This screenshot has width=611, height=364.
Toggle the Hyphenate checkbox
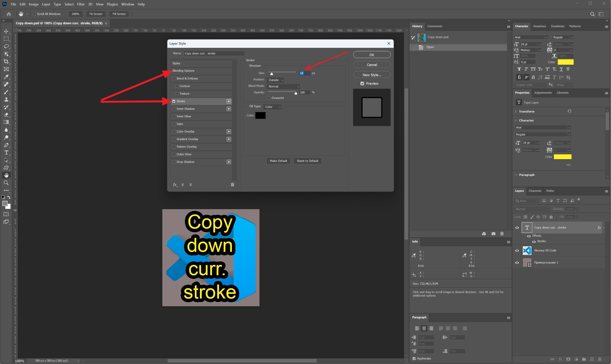pos(414,359)
